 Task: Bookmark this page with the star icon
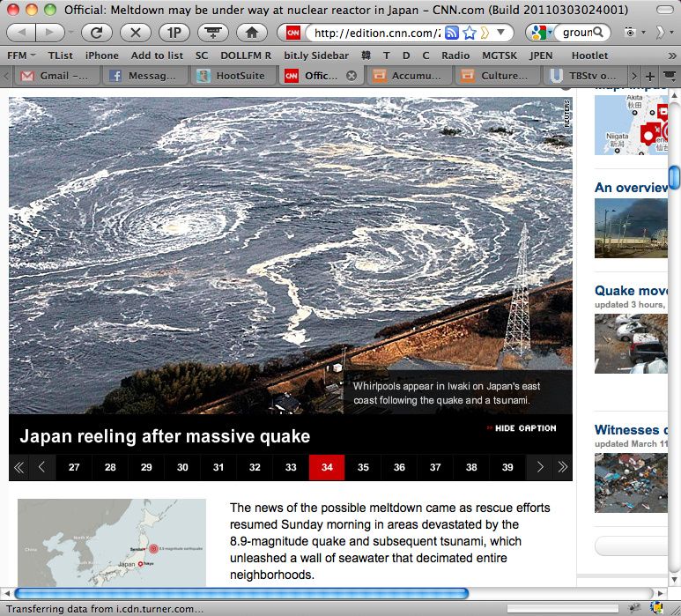(x=470, y=33)
